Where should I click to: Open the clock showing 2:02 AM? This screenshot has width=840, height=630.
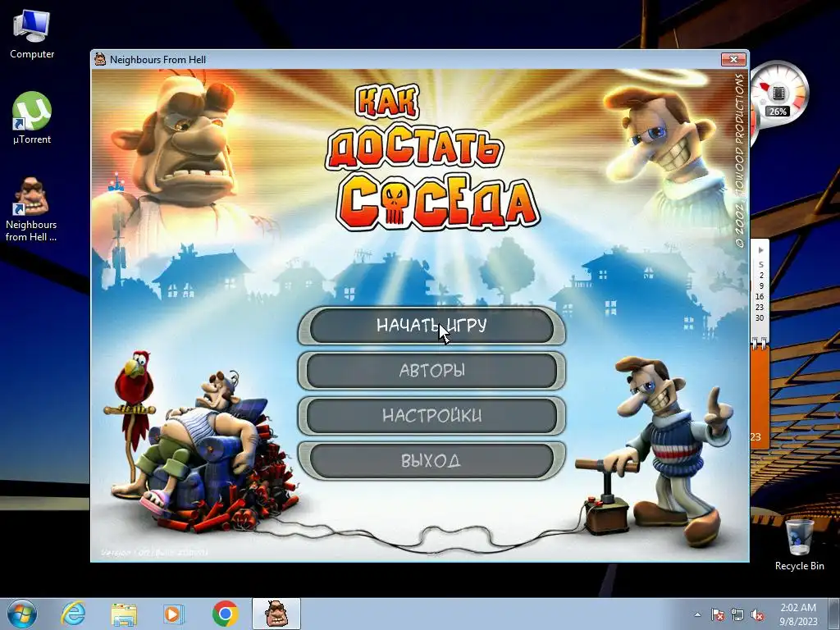[798, 614]
